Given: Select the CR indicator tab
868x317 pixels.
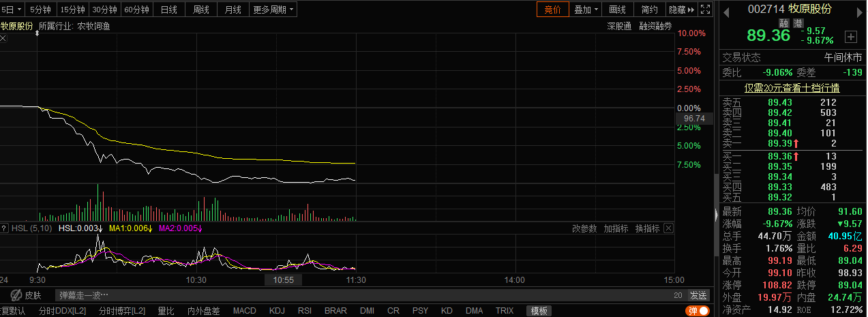Looking at the screenshot, I should pos(393,311).
